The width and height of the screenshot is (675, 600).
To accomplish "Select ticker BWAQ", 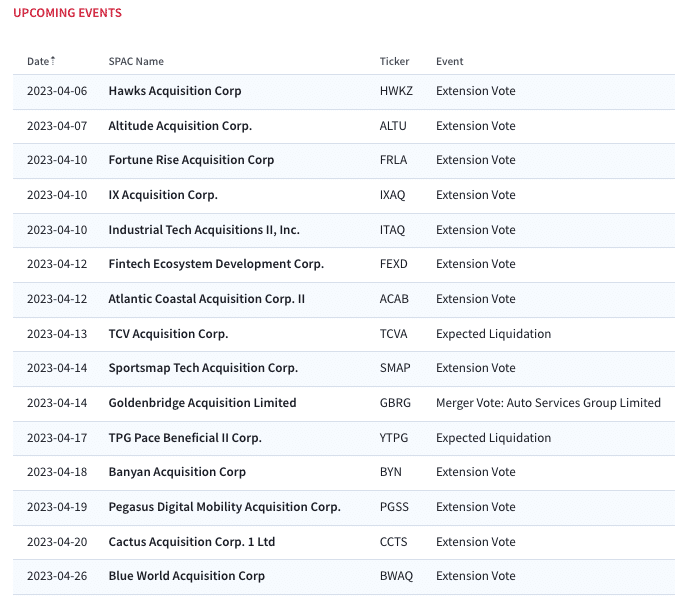I will 396,576.
